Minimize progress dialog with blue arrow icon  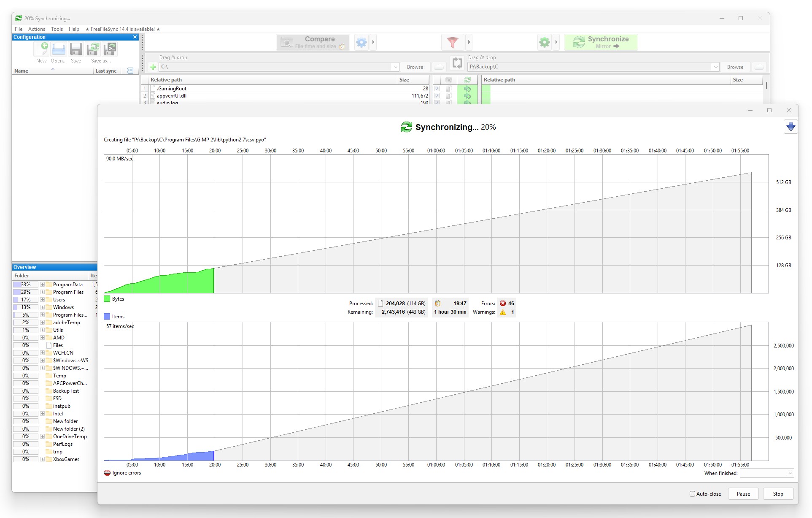pos(790,127)
